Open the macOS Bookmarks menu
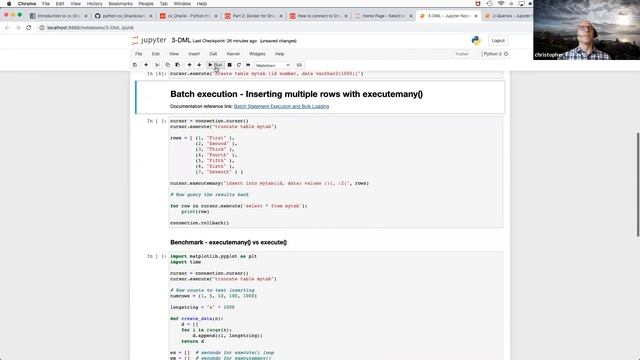The width and height of the screenshot is (640, 360). tap(120, 4)
